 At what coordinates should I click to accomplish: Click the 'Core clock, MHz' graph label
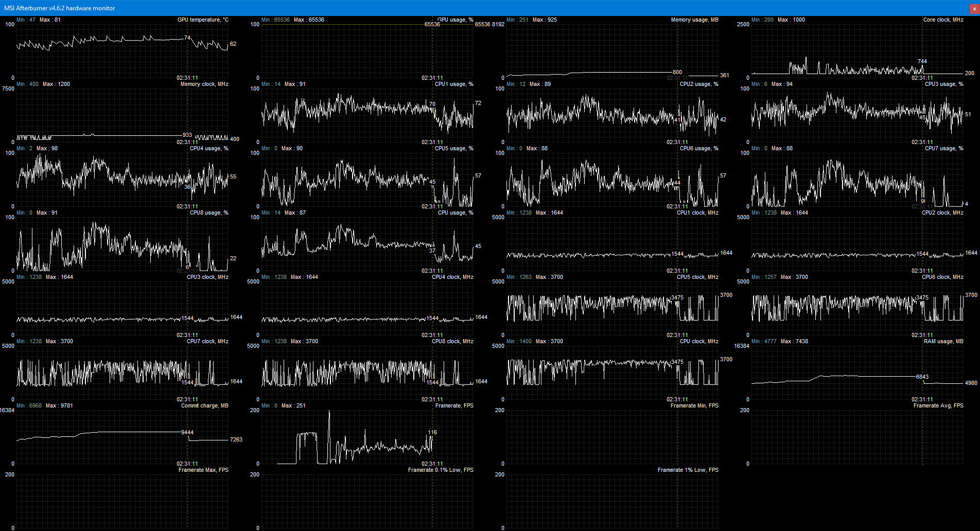[943, 20]
